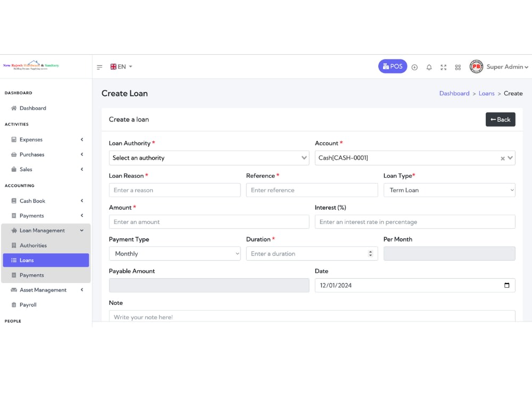This screenshot has width=532, height=399.
Task: Clear the Account selection with the x
Action: point(503,159)
